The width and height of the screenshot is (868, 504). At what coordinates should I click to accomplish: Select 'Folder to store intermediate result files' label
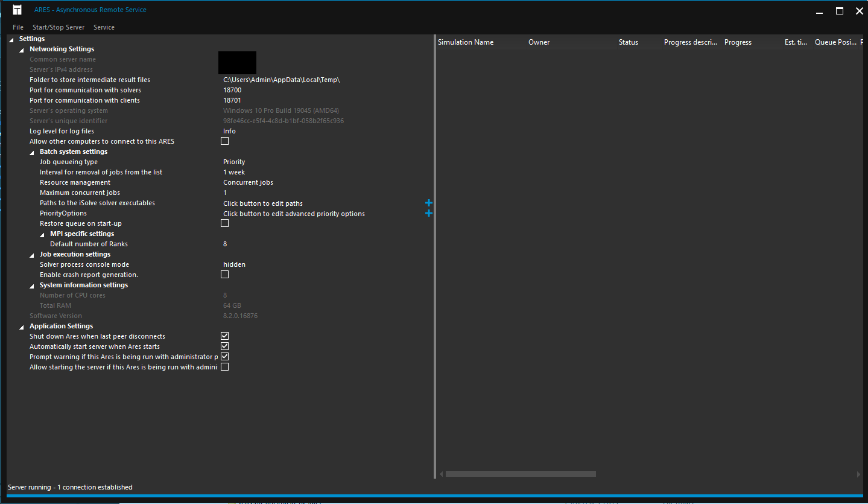pos(90,80)
